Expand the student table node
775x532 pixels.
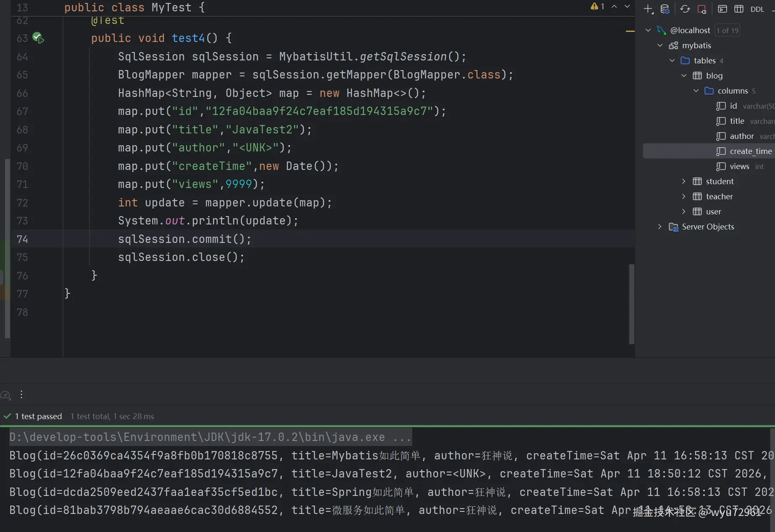tap(683, 181)
